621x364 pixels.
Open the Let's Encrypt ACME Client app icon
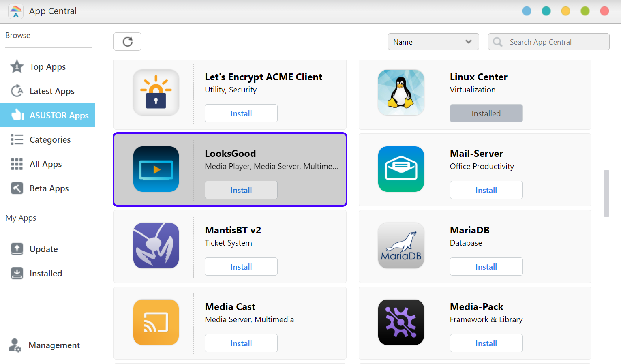tap(156, 92)
